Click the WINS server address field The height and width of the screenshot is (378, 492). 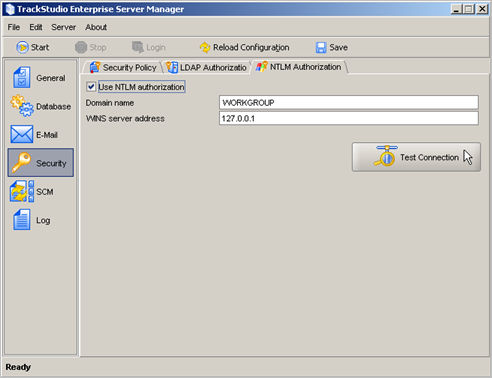click(x=349, y=118)
